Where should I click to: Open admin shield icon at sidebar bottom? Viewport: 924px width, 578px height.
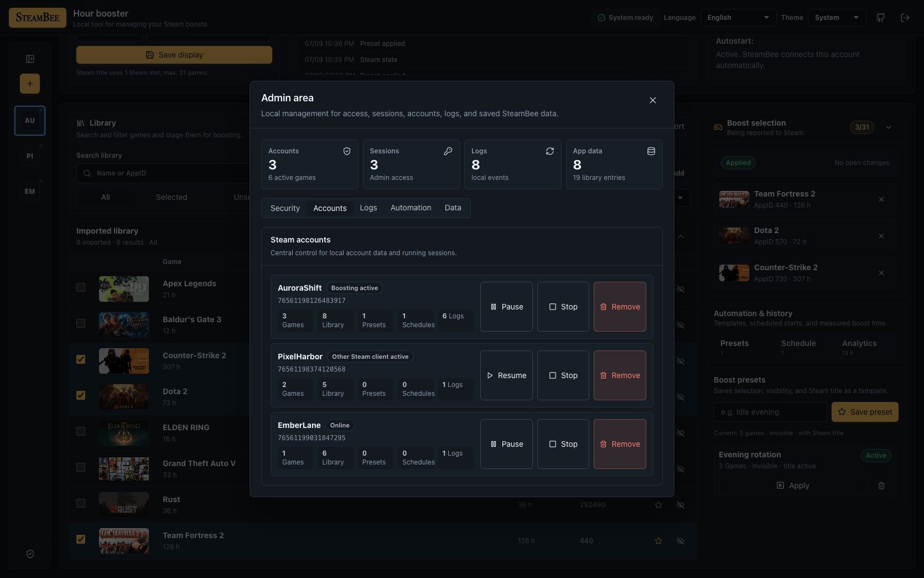30,554
